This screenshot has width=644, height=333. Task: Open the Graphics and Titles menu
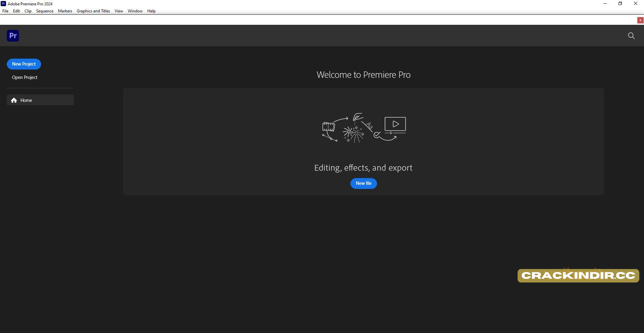[93, 11]
